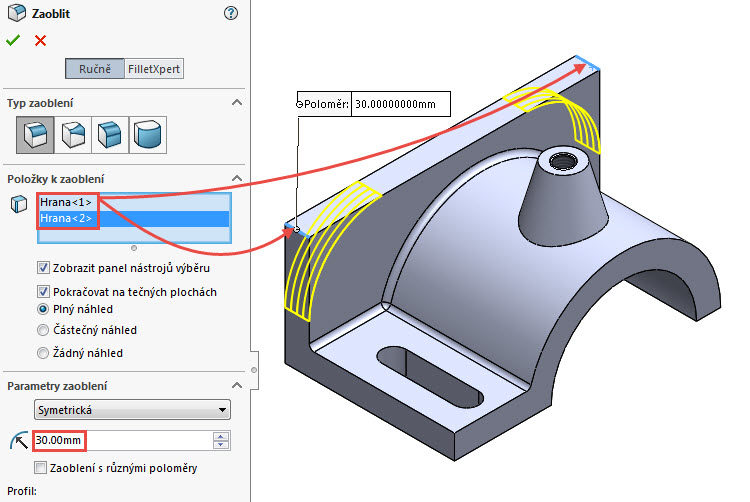The width and height of the screenshot is (750, 502).
Task: Click the slot cutout on the base plate
Action: click(x=430, y=377)
